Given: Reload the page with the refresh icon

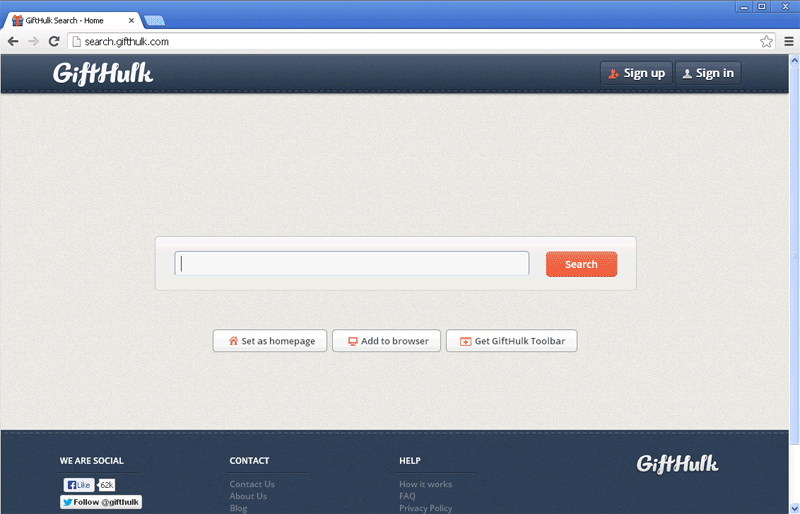Looking at the screenshot, I should 54,41.
